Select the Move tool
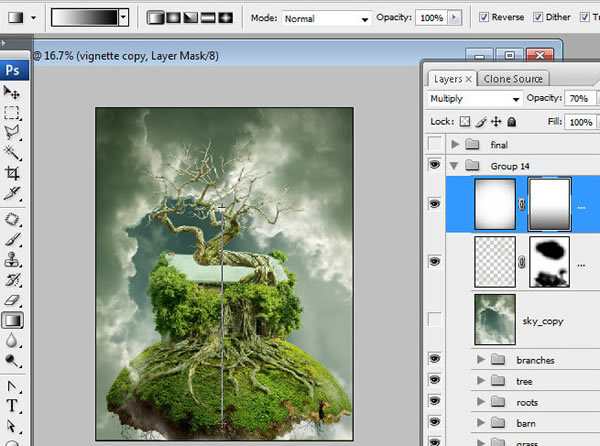This screenshot has height=446, width=600. point(13,93)
